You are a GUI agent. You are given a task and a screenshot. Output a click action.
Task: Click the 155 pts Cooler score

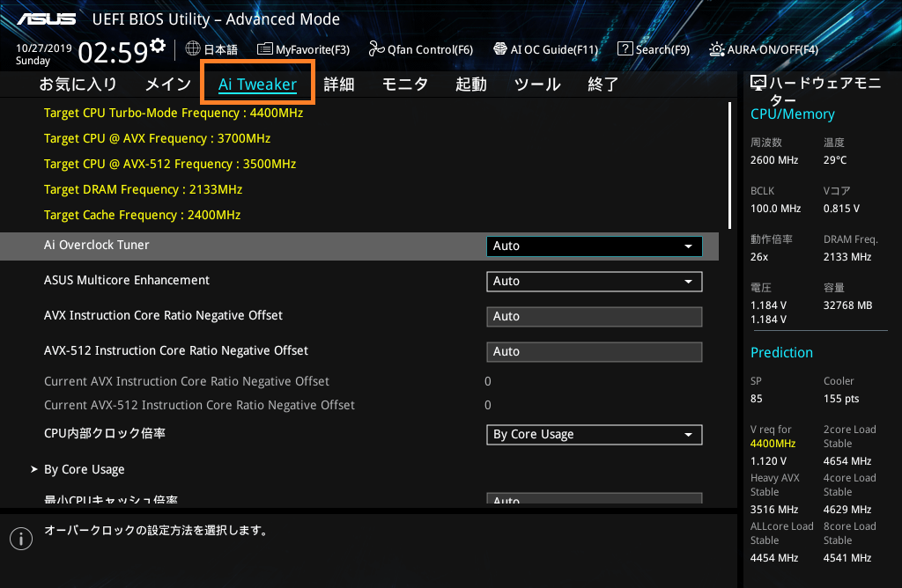(x=841, y=399)
